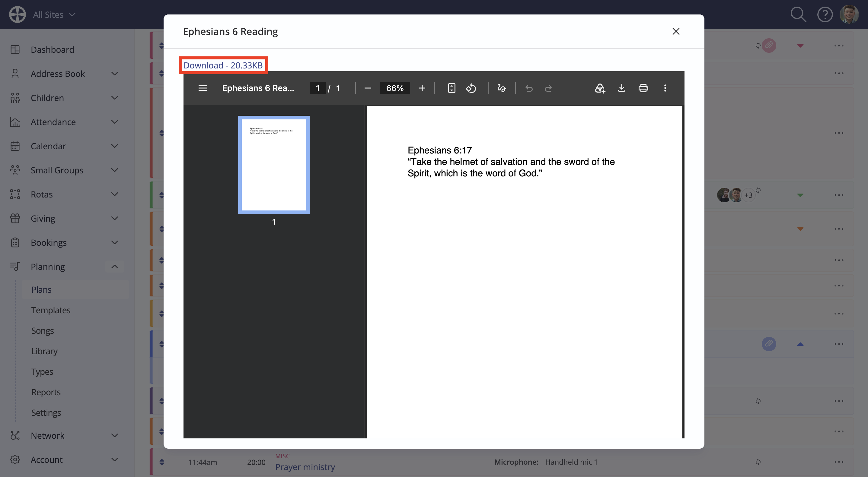Open PDF viewer more actions menu

665,88
